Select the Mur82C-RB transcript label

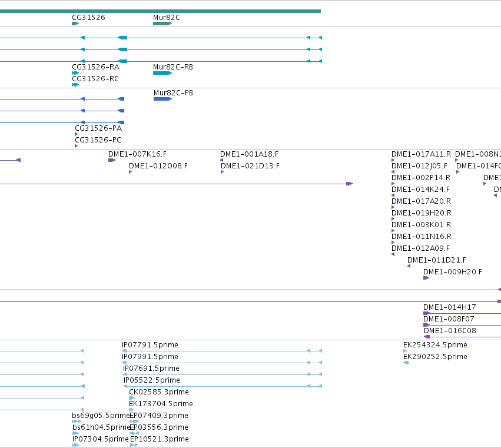[x=173, y=67]
